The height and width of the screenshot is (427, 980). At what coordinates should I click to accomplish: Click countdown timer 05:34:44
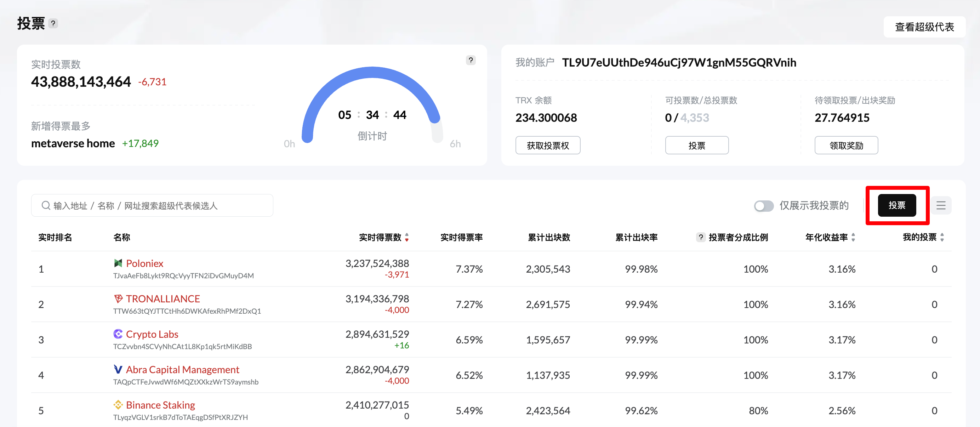[372, 115]
